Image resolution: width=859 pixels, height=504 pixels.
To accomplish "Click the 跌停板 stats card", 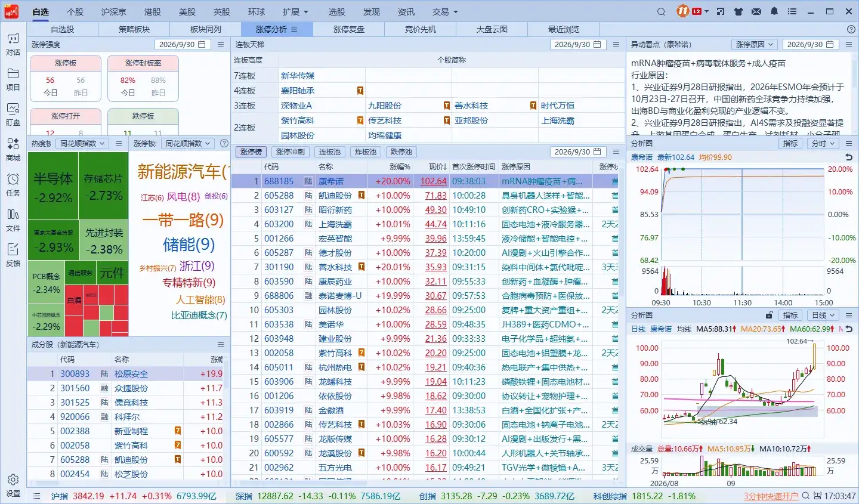I will click(x=143, y=122).
